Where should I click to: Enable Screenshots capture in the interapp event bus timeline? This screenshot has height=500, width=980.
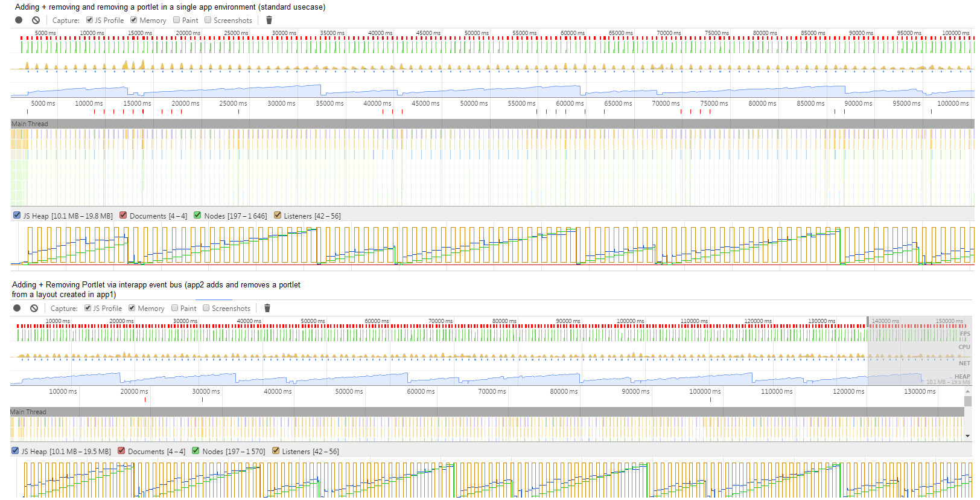click(206, 308)
